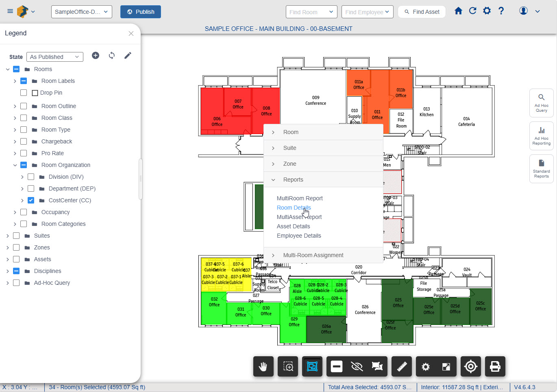Open user profile icon
This screenshot has width=557, height=392.
point(524,11)
